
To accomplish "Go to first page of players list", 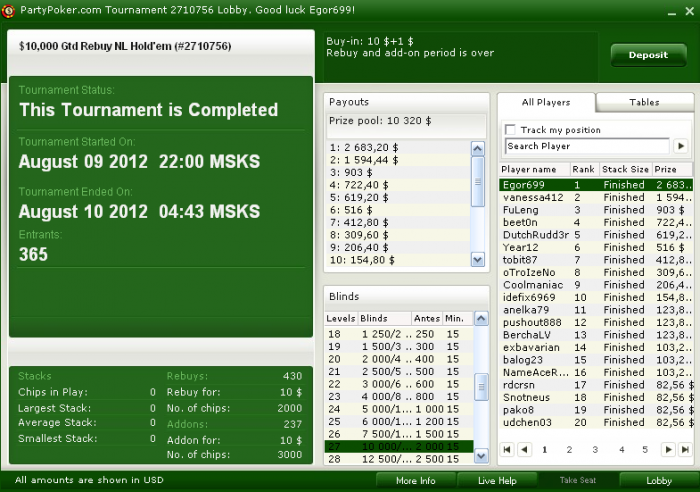I will [507, 450].
